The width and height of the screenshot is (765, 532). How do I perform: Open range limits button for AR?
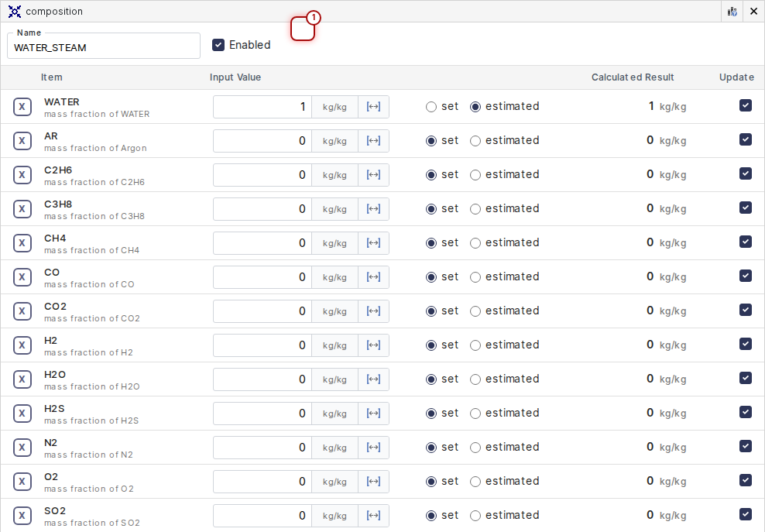click(373, 141)
